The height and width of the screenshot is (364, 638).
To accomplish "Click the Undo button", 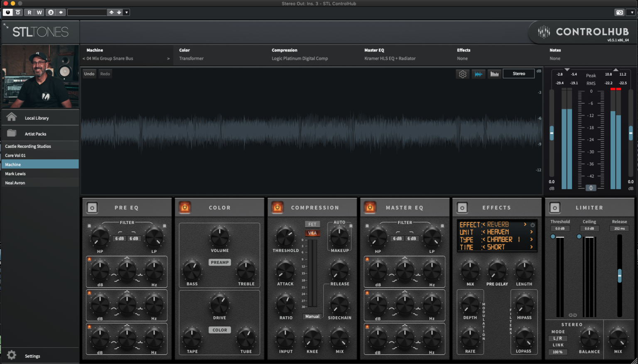I will coord(89,74).
